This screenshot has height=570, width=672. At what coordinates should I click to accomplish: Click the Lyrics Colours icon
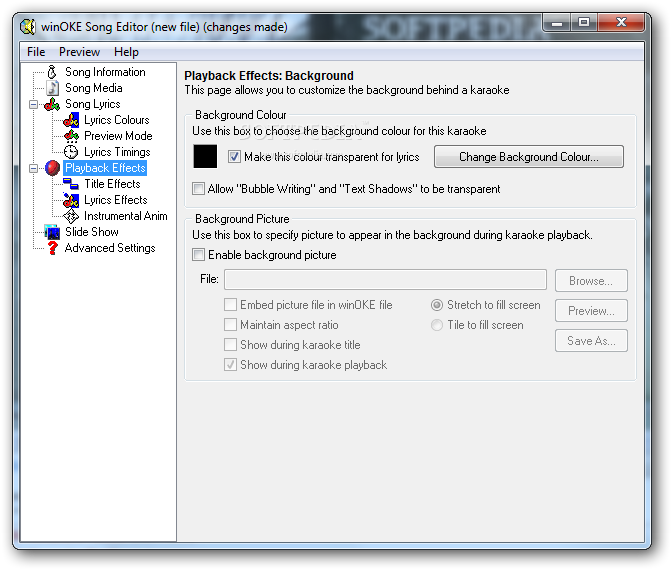click(71, 120)
